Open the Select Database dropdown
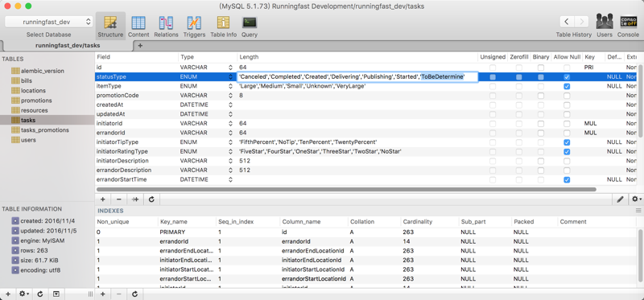The image size is (644, 300). point(49,22)
